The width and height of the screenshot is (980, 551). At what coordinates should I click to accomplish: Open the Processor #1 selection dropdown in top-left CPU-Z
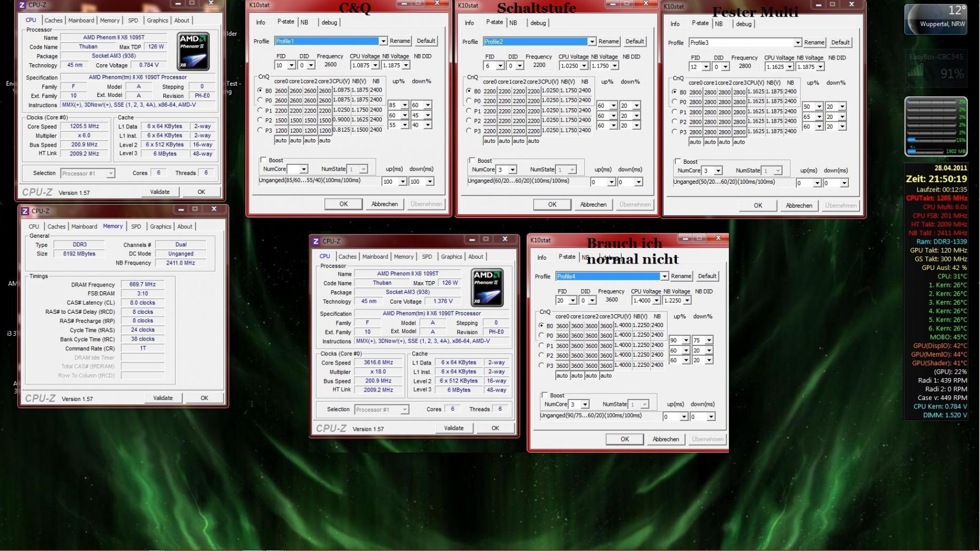[111, 173]
